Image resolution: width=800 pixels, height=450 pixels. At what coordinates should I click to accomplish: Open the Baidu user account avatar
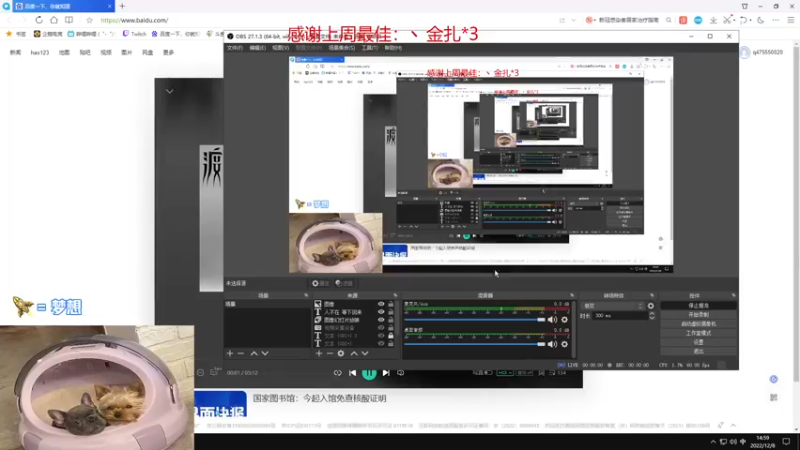tap(745, 52)
